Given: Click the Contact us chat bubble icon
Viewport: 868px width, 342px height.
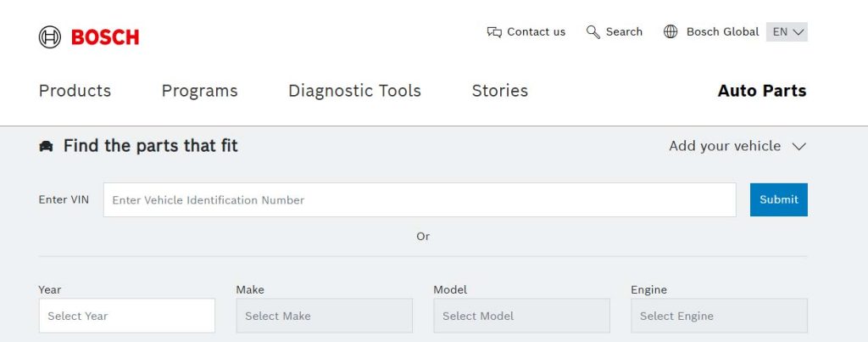Looking at the screenshot, I should pyautogui.click(x=494, y=32).
